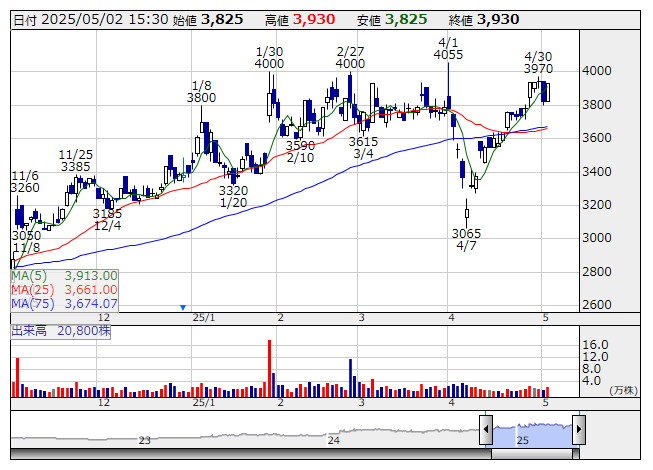
Task: Click year 23 on the overview timeline
Action: 145,440
